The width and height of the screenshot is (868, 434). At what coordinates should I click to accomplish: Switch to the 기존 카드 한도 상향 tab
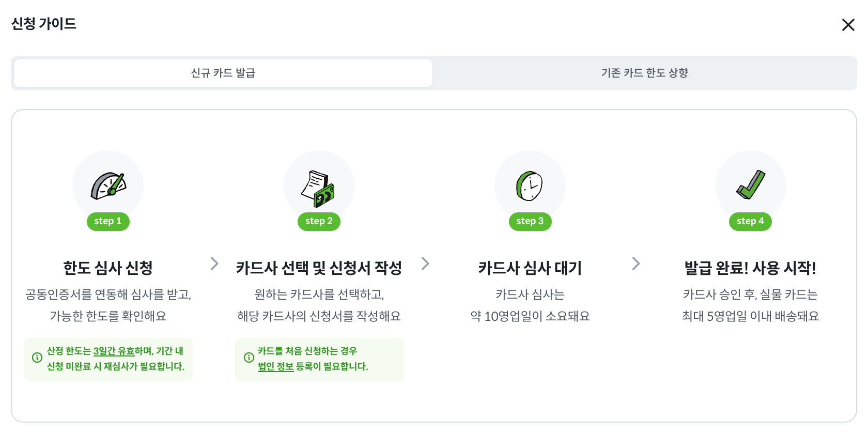(x=644, y=73)
